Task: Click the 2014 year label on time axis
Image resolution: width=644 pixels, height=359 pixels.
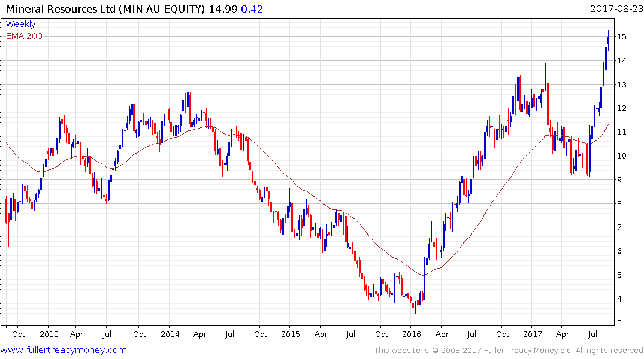Action: click(x=170, y=334)
